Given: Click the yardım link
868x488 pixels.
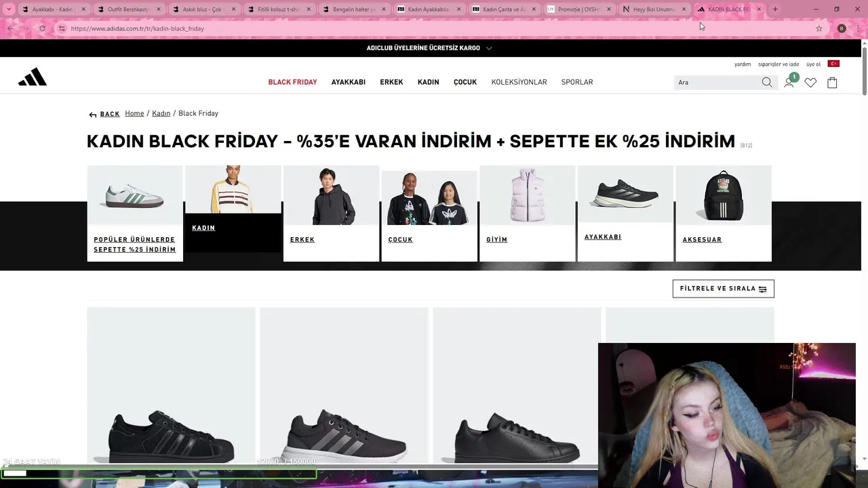Looking at the screenshot, I should pos(743,64).
